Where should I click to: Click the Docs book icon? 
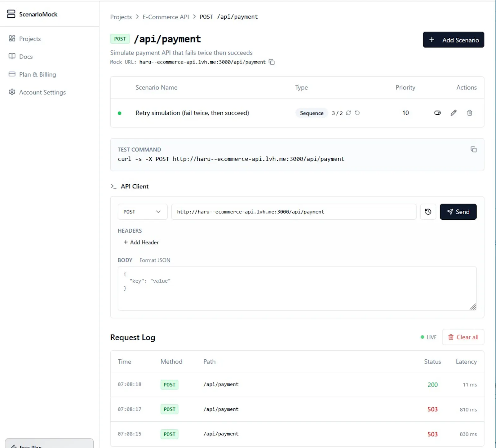click(x=12, y=56)
